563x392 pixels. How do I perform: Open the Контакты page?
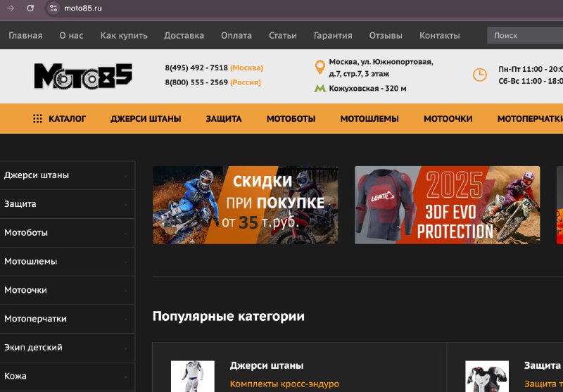point(439,35)
